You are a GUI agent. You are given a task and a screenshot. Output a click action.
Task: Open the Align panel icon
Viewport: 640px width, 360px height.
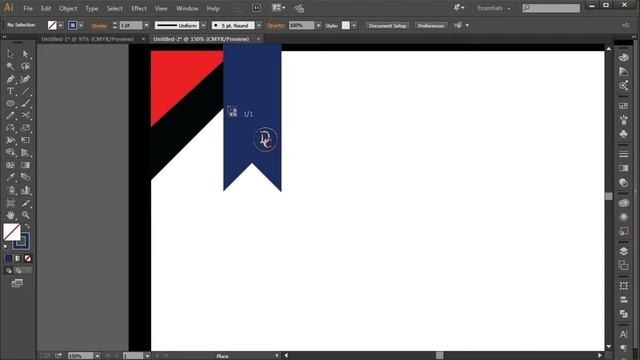(x=623, y=300)
